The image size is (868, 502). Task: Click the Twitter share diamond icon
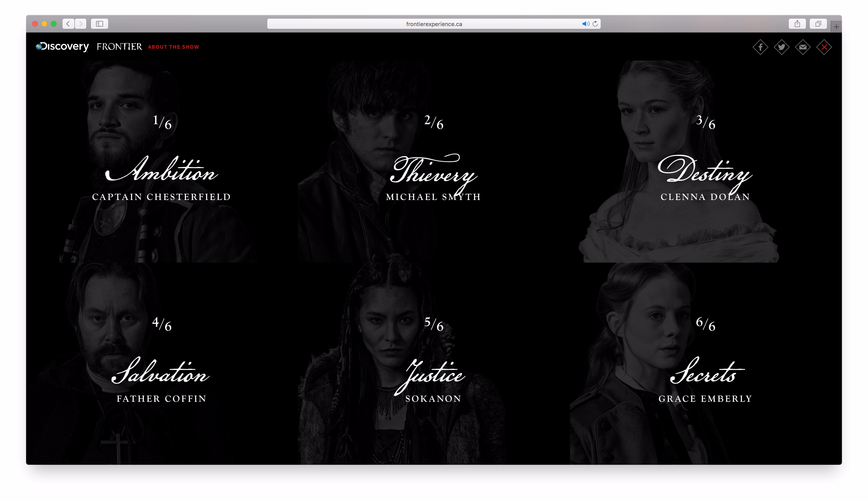[781, 47]
